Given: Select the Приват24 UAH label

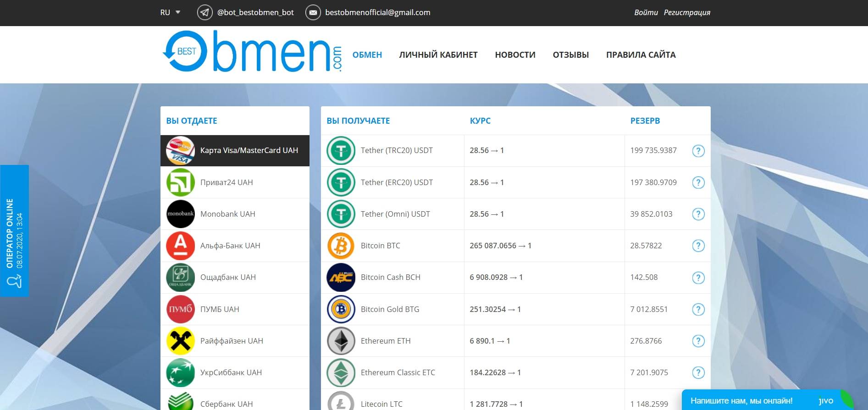Looking at the screenshot, I should click(x=227, y=182).
